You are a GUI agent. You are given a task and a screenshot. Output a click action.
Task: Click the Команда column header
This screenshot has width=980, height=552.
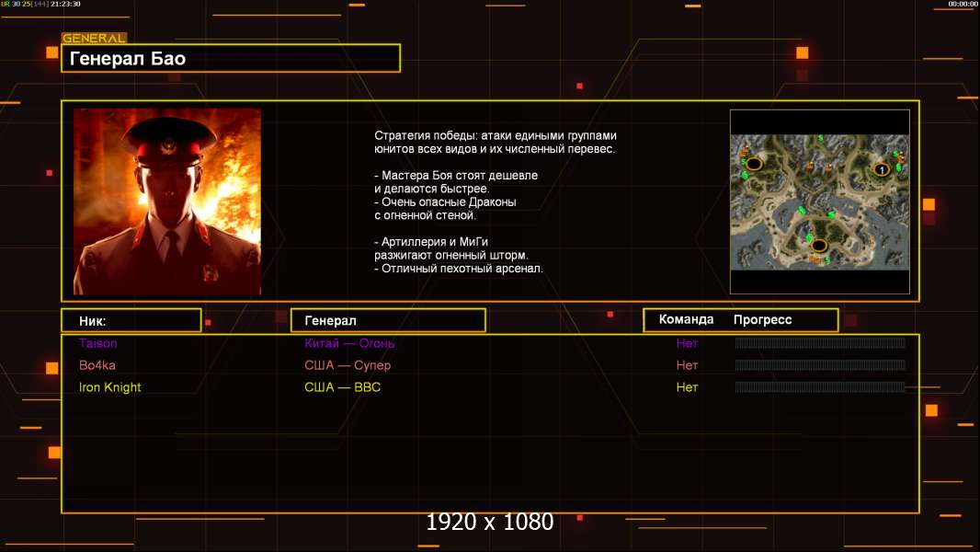click(x=686, y=319)
